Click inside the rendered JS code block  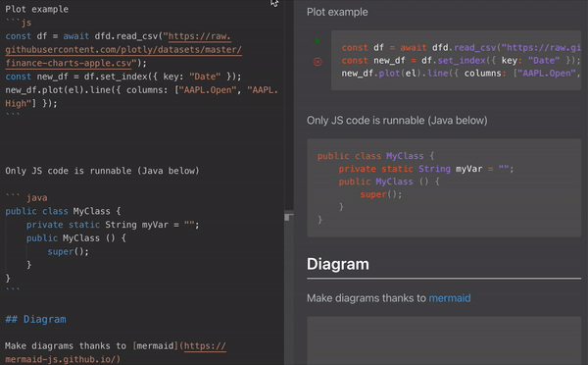(x=456, y=61)
